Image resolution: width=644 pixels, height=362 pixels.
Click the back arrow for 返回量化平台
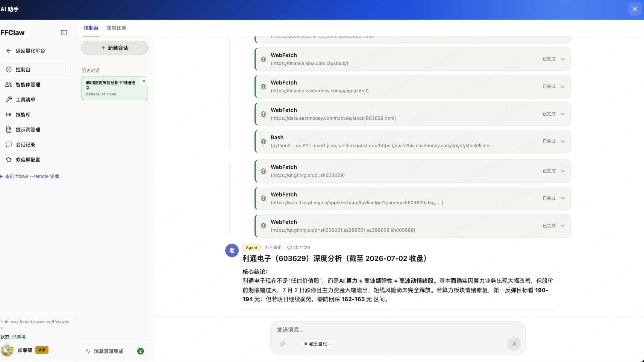coord(9,51)
